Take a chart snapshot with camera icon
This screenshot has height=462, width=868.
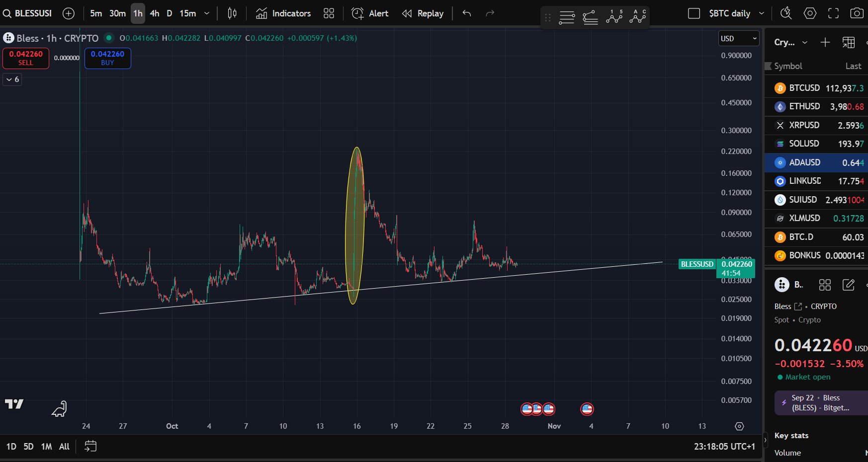[857, 13]
